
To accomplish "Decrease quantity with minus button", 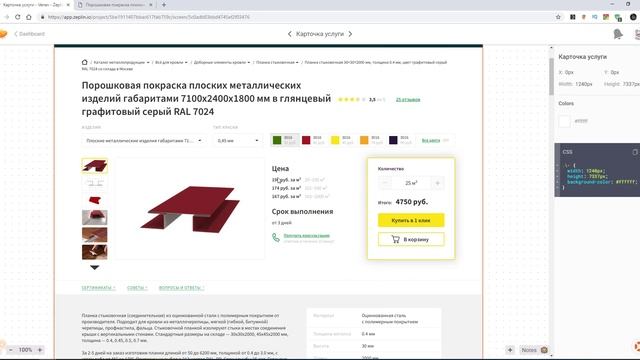I will pyautogui.click(x=384, y=183).
